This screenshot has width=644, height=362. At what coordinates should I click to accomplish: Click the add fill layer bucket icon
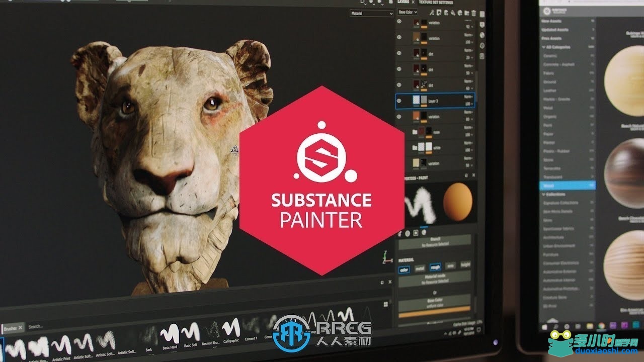tap(453, 13)
